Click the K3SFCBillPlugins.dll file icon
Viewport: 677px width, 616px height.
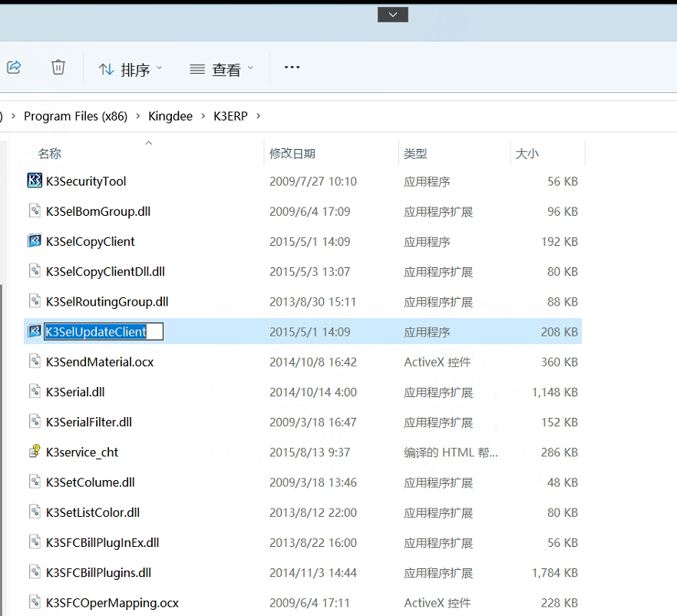(35, 571)
